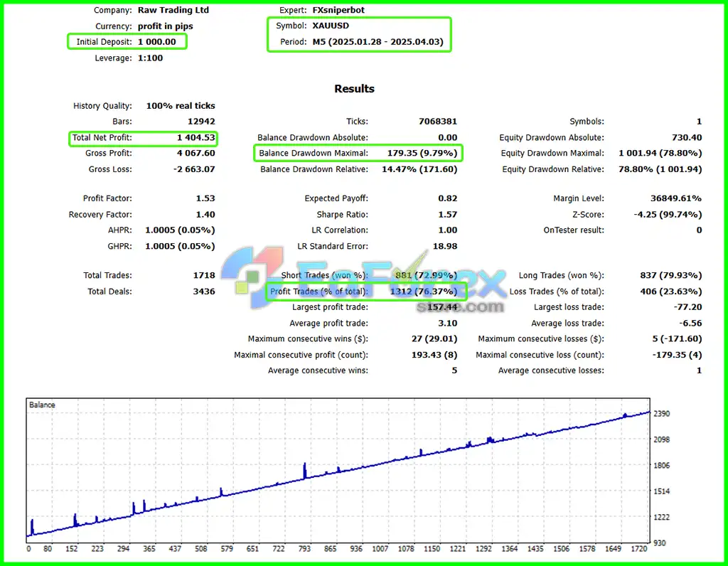Click the Largest loss trade value -77.20
This screenshot has width=728, height=566.
point(687,307)
